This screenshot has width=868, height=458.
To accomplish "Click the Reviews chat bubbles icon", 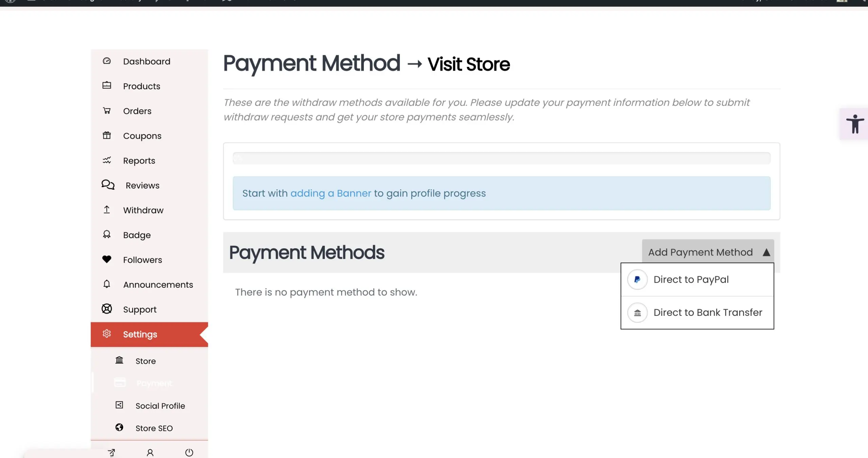I will tap(108, 185).
